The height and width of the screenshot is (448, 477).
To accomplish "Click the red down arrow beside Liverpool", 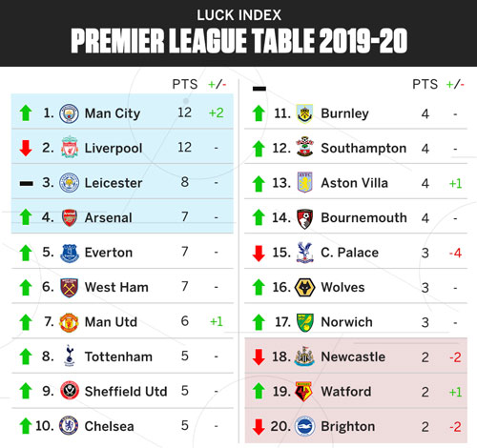I will tap(26, 148).
